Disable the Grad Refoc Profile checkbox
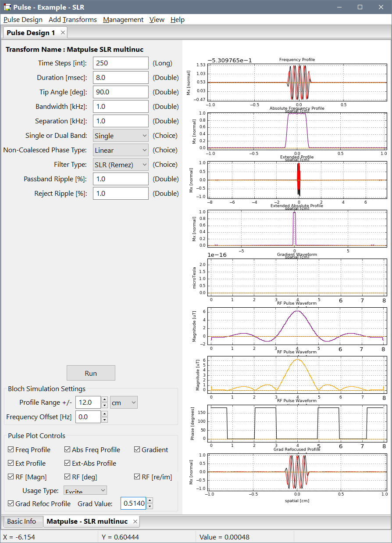This screenshot has height=543, width=392. pyautogui.click(x=10, y=504)
